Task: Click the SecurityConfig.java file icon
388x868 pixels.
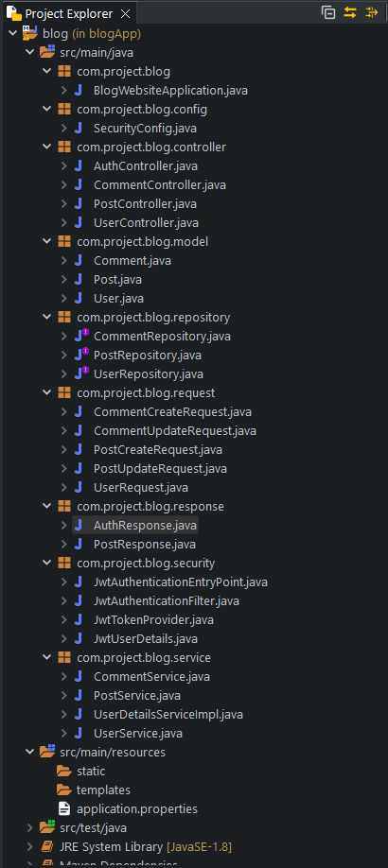Action: [79, 129]
